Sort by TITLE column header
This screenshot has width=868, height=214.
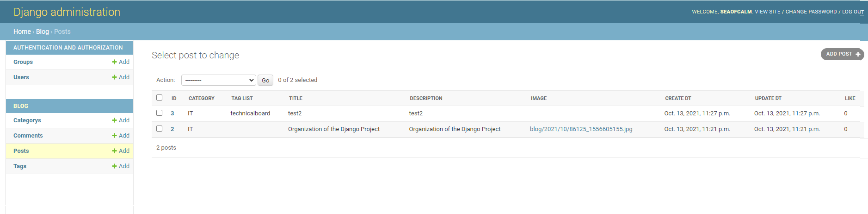295,98
